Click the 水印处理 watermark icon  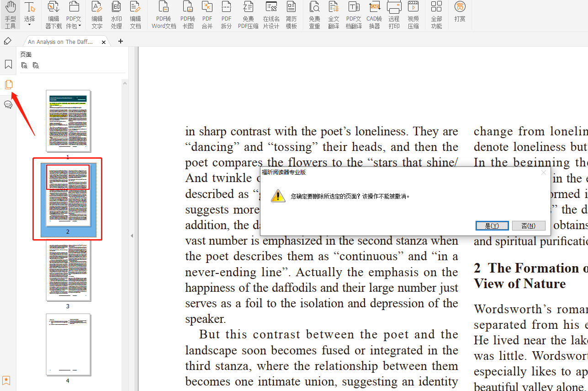116,15
